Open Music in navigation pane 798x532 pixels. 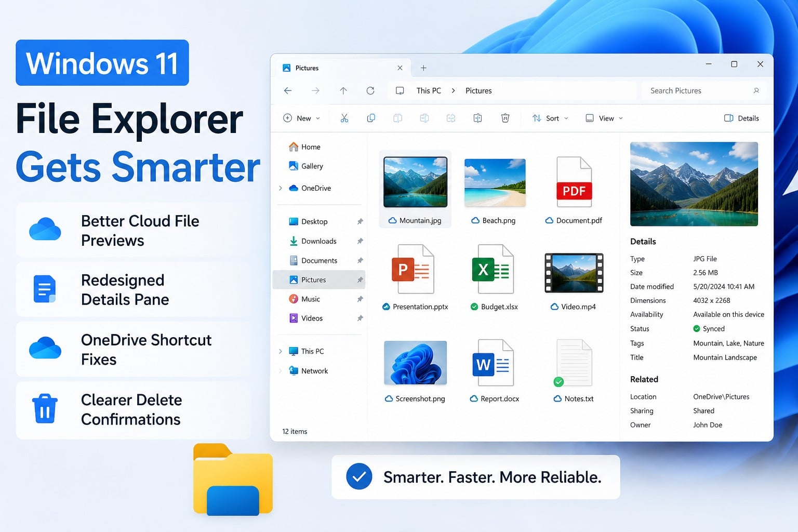(x=304, y=299)
